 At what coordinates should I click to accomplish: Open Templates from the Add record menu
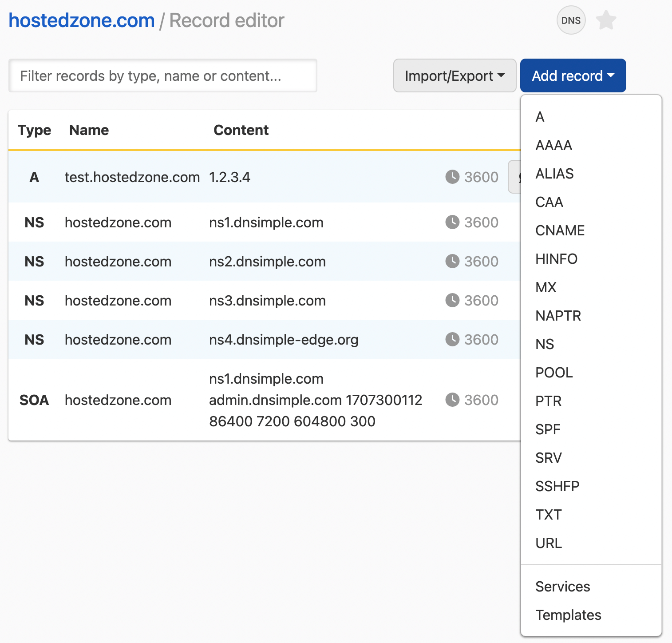(568, 615)
